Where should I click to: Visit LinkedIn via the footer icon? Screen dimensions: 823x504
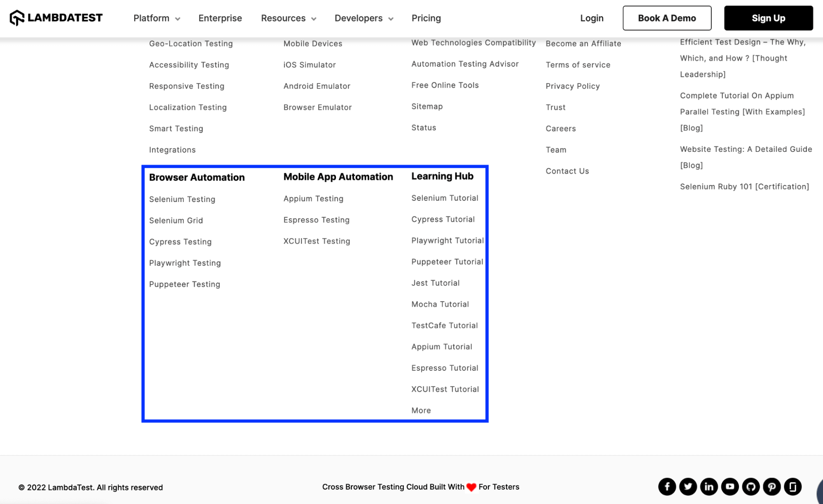[709, 486]
